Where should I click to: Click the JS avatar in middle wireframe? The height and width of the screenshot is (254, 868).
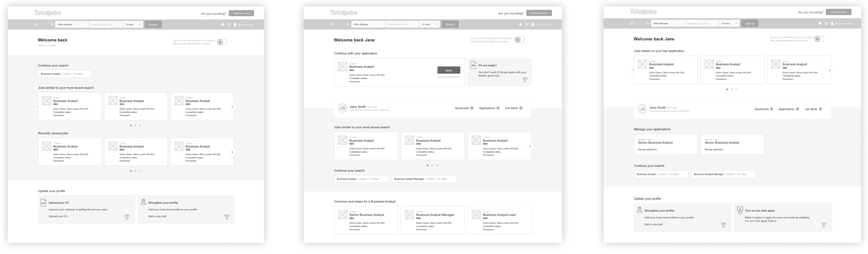point(342,108)
